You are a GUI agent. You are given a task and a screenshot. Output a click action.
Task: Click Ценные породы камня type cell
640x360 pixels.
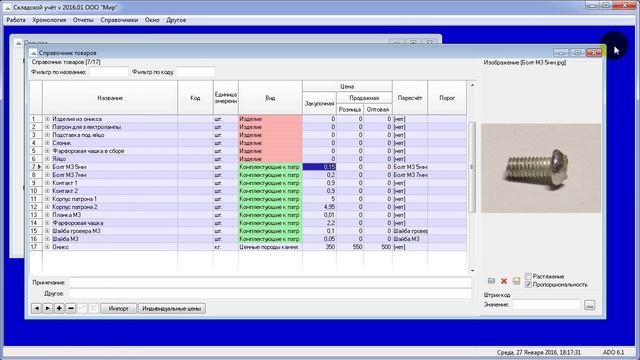tap(270, 247)
